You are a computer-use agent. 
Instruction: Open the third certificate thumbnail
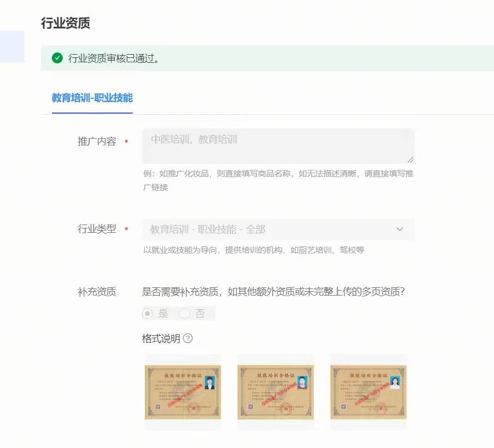click(368, 392)
